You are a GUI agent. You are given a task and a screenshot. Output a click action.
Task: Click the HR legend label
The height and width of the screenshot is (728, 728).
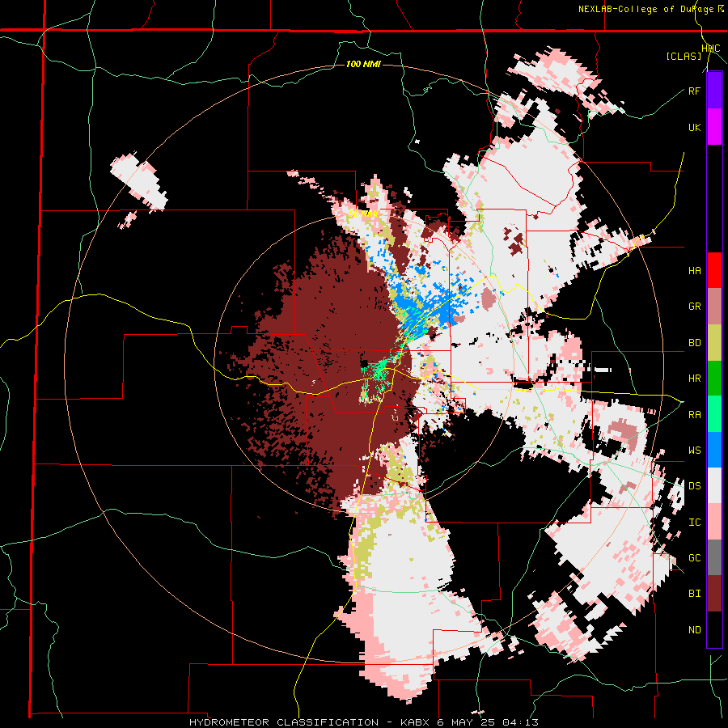pos(695,379)
